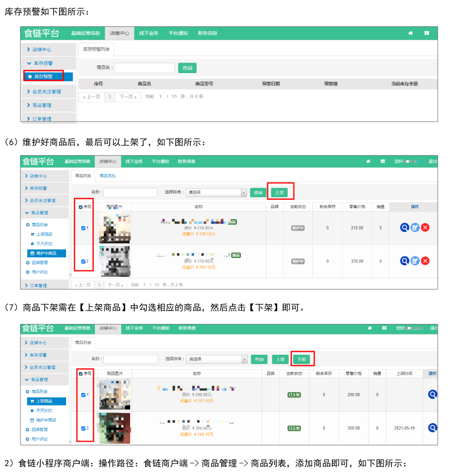Click the red delete icon for product priced 378.00
Screen dimensions: 457x476
(x=425, y=261)
